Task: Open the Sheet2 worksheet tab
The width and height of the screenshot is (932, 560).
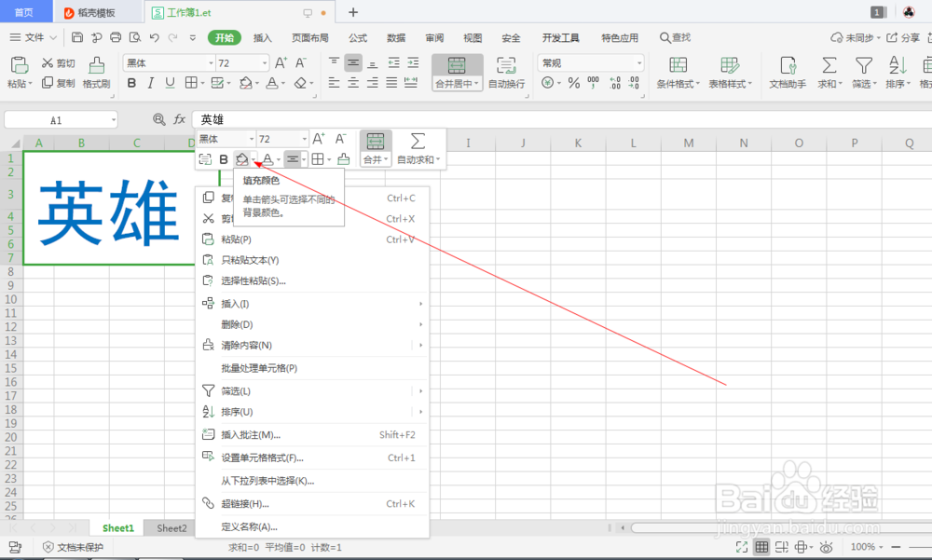Action: [x=171, y=528]
